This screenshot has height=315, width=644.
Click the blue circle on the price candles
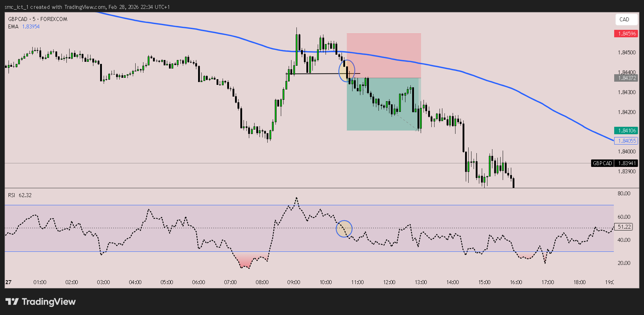pyautogui.click(x=347, y=71)
